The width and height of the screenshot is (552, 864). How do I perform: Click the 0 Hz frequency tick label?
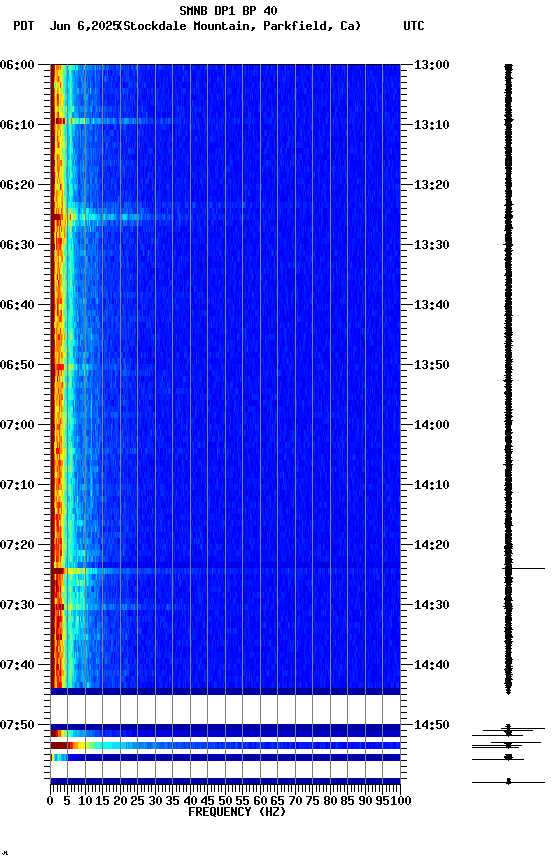click(x=50, y=801)
